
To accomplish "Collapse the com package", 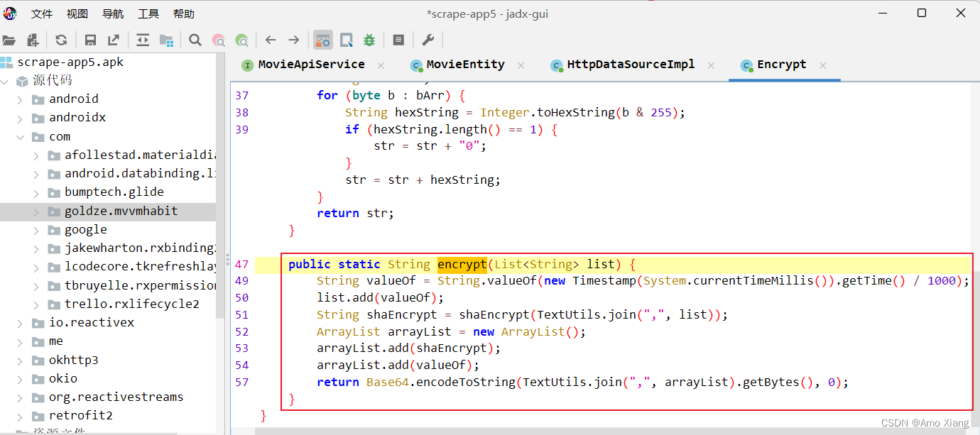I will click(20, 136).
